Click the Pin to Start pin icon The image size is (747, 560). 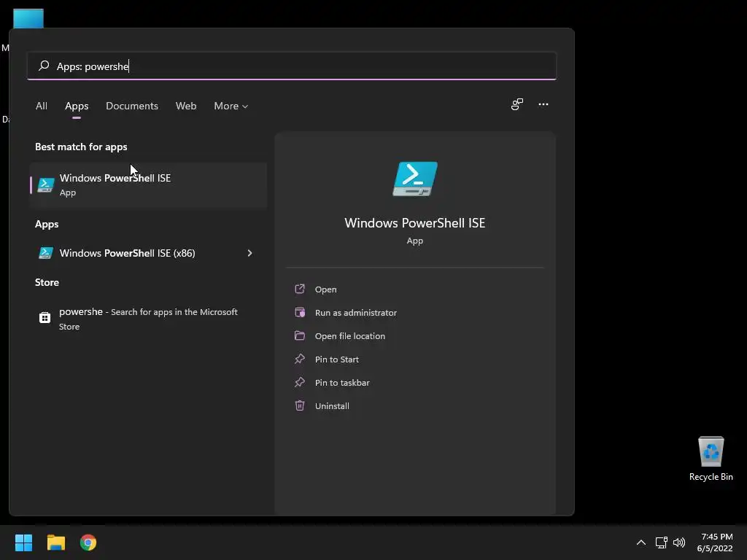click(300, 359)
